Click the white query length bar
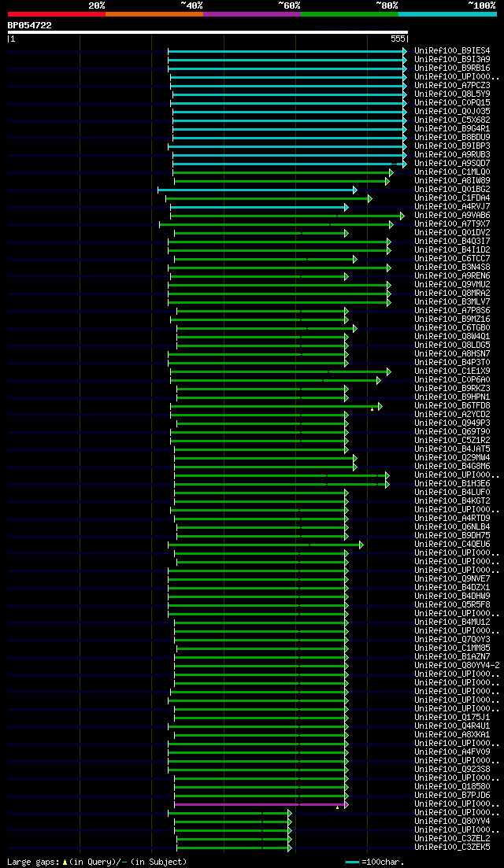Image resolution: width=504 pixels, height=868 pixels. [x=208, y=32]
